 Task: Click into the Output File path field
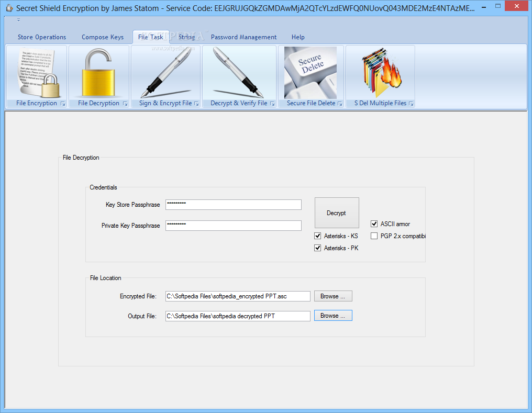238,316
